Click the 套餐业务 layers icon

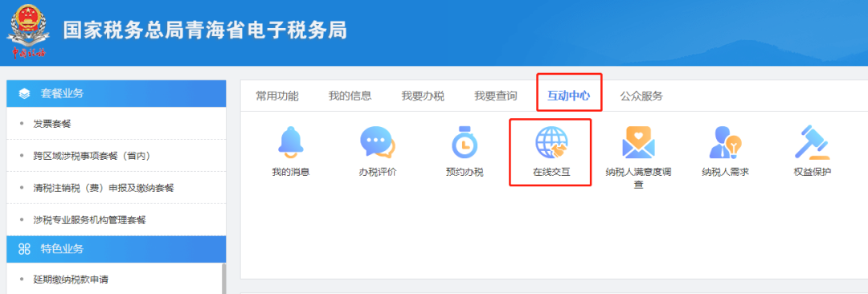(24, 93)
